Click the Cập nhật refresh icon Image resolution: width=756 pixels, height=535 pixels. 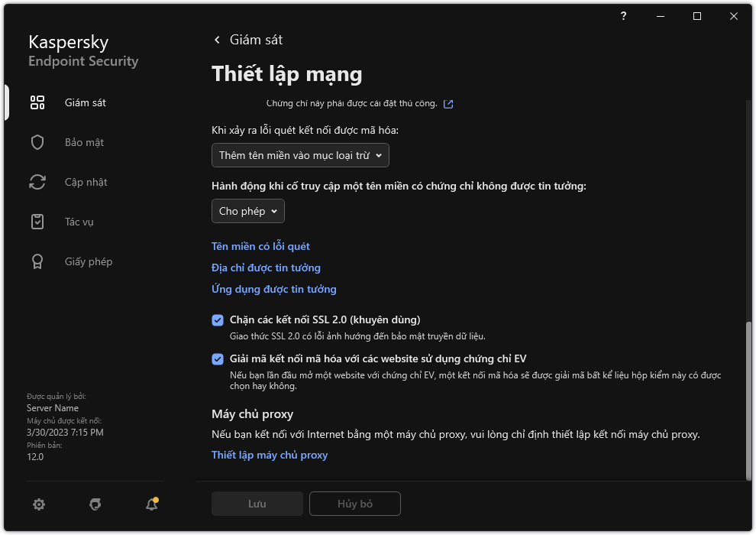pos(37,182)
